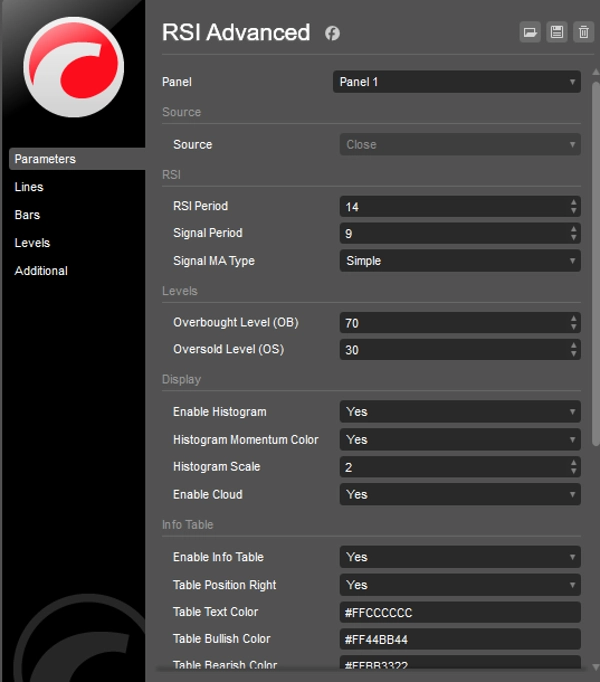
Task: Click Table Text Color field #FFCCCCCC
Action: pos(460,612)
